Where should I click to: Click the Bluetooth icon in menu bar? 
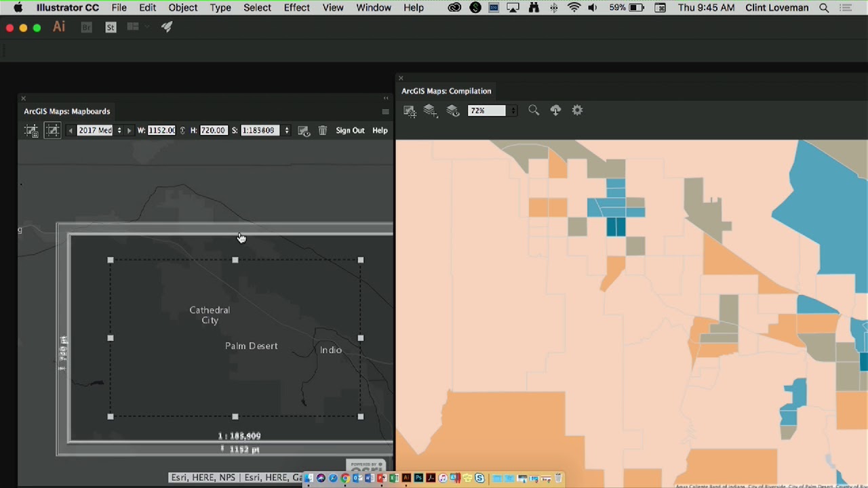coord(554,7)
